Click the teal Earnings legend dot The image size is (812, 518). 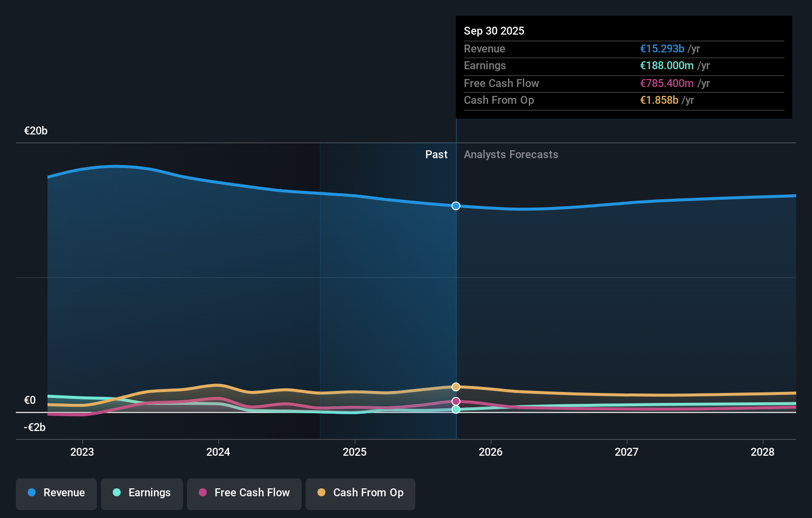116,492
